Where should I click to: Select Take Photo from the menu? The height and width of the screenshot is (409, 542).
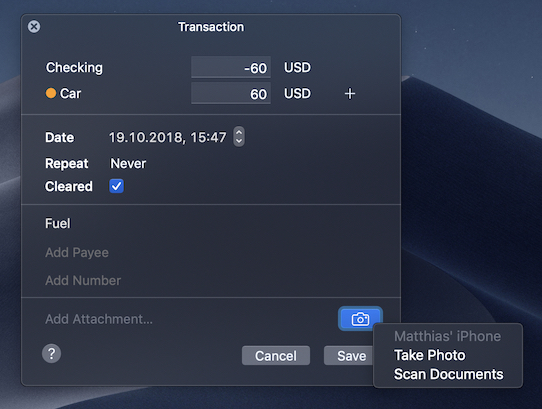(430, 355)
